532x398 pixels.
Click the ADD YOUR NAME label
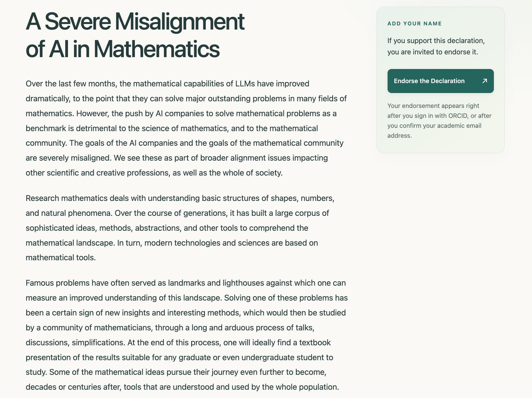414,24
